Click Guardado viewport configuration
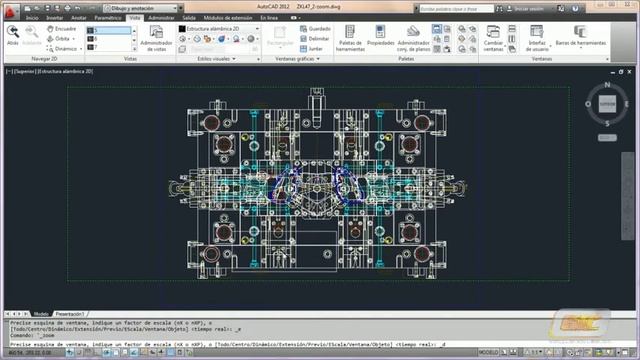The height and width of the screenshot is (360, 640). coord(315,29)
